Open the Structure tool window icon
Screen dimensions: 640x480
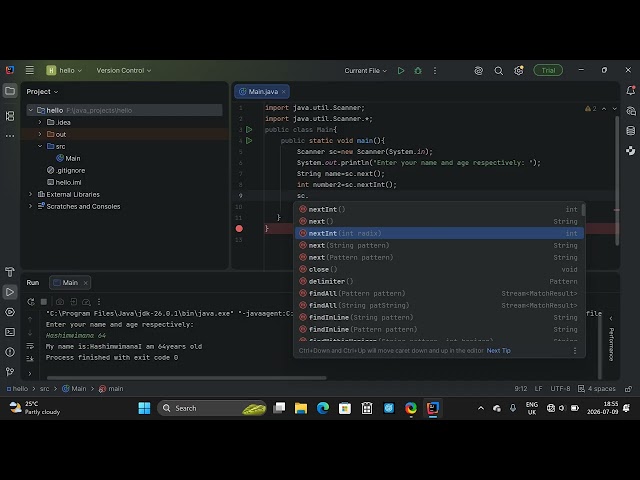(10, 116)
